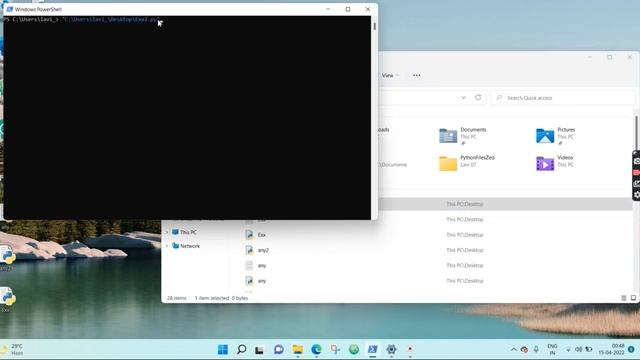Viewport: 640px width, 360px height.
Task: Click the pin icon under Pictures
Action: (560, 144)
